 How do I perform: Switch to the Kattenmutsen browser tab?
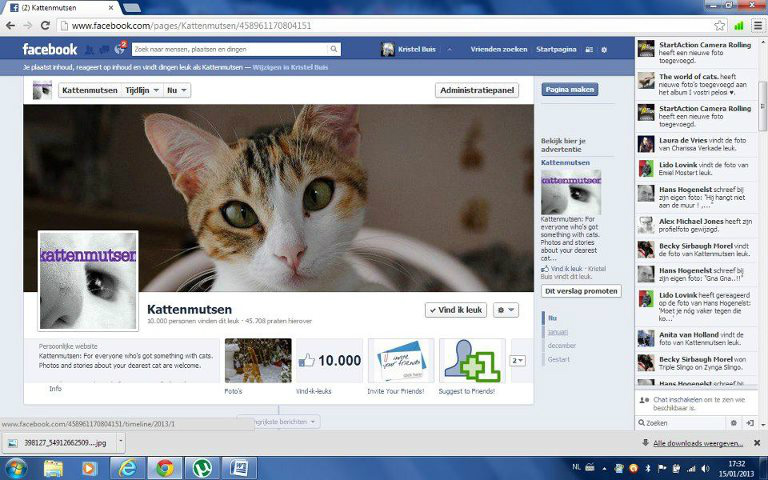[61, 7]
